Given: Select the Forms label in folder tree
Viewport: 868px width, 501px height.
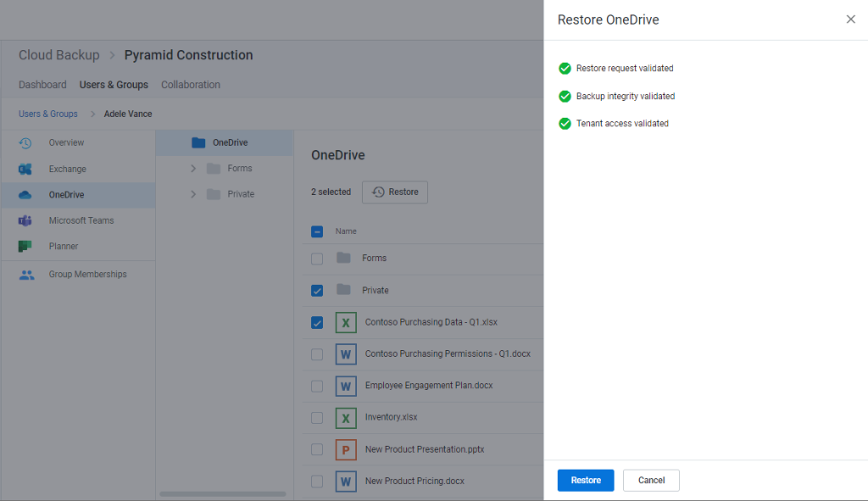Looking at the screenshot, I should 240,169.
